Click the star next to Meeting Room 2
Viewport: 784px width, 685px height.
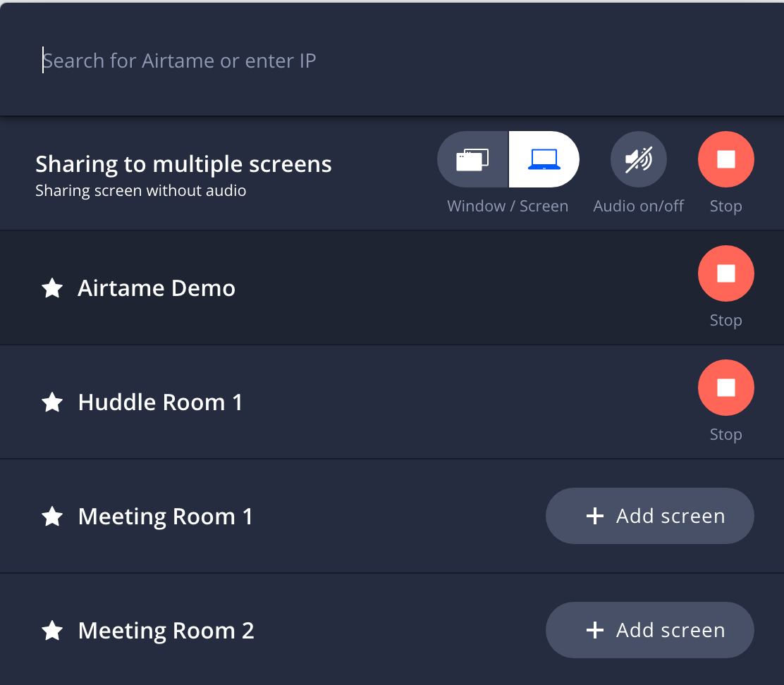52,630
